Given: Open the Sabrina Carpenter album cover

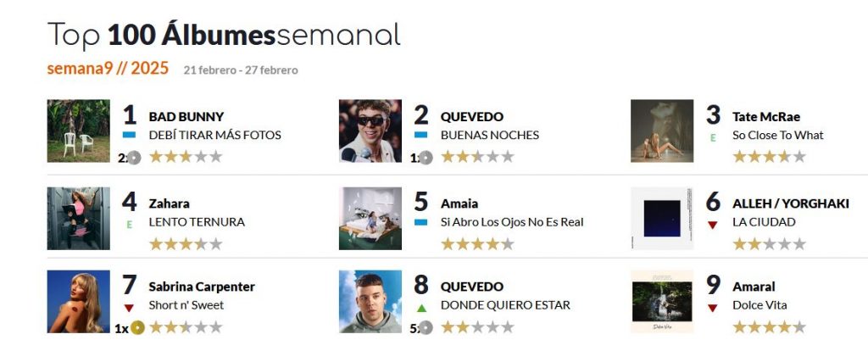Looking at the screenshot, I should (79, 302).
